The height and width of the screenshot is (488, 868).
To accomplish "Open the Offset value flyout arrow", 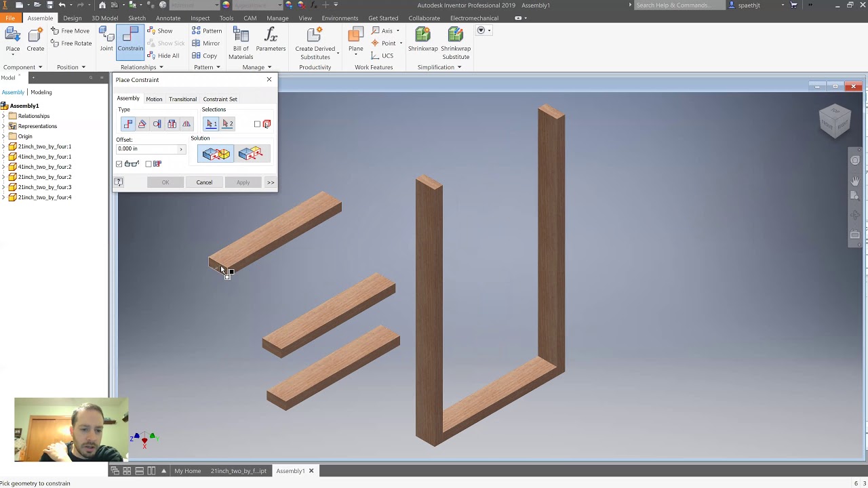I will (x=181, y=149).
